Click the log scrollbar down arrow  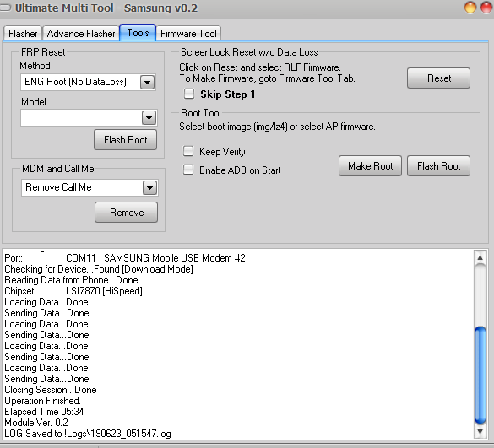480,431
